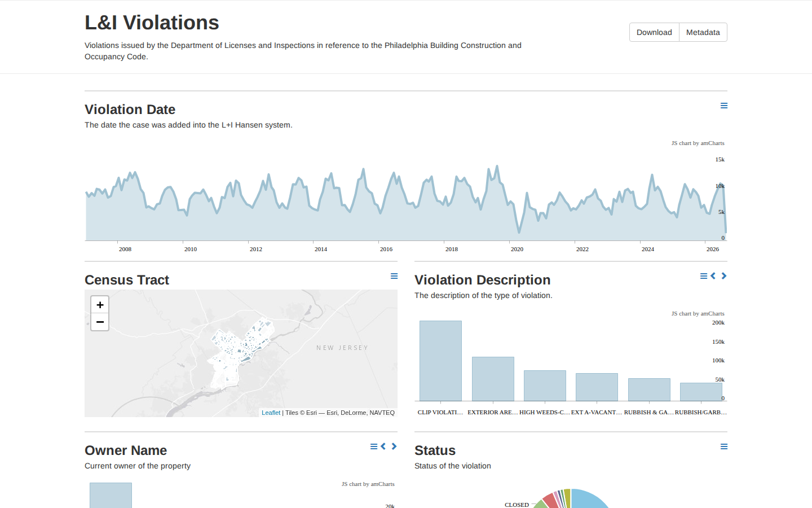This screenshot has width=812, height=508.
Task: Click the 2026 label on the date axis
Action: tap(713, 249)
